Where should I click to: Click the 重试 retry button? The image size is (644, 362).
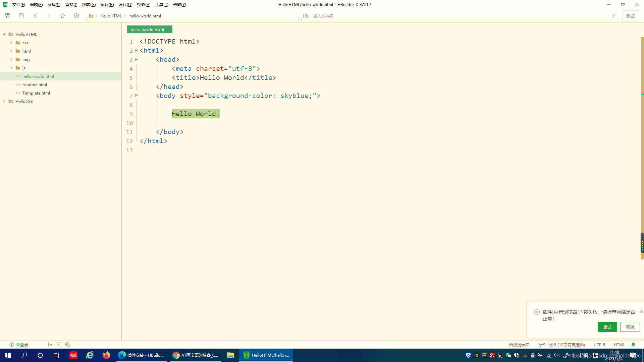point(607,327)
